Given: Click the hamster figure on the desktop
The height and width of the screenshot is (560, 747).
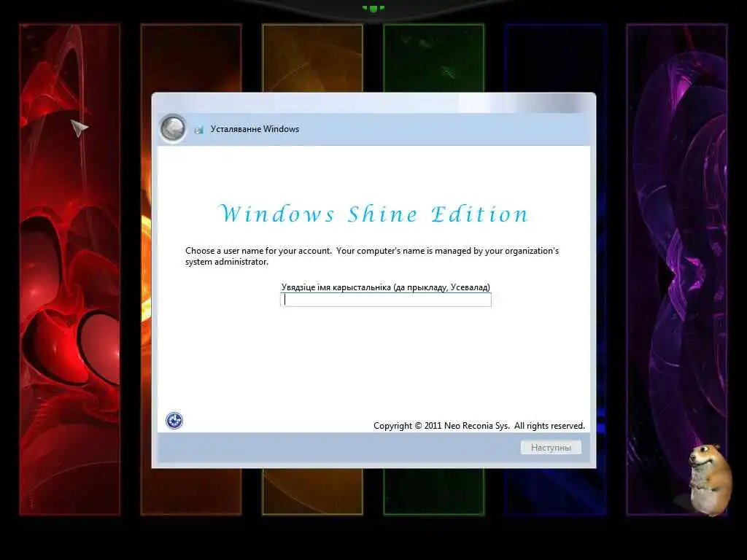Looking at the screenshot, I should (x=709, y=480).
